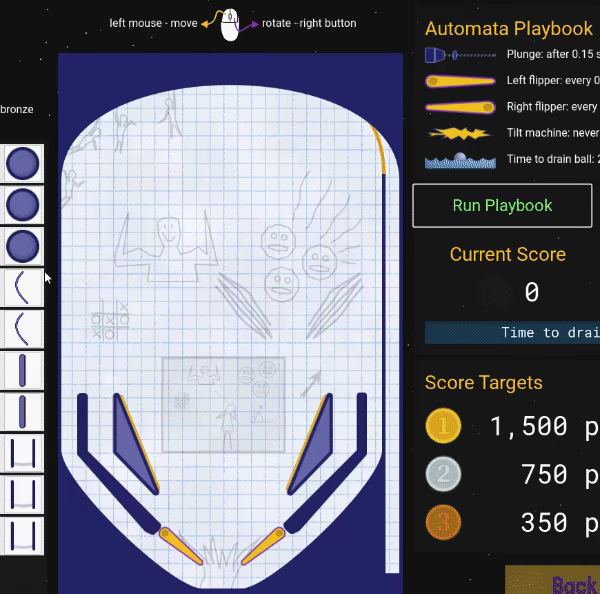Viewport: 600px width, 594px height.
Task: Click the Time to drain ball water icon
Action: point(460,160)
